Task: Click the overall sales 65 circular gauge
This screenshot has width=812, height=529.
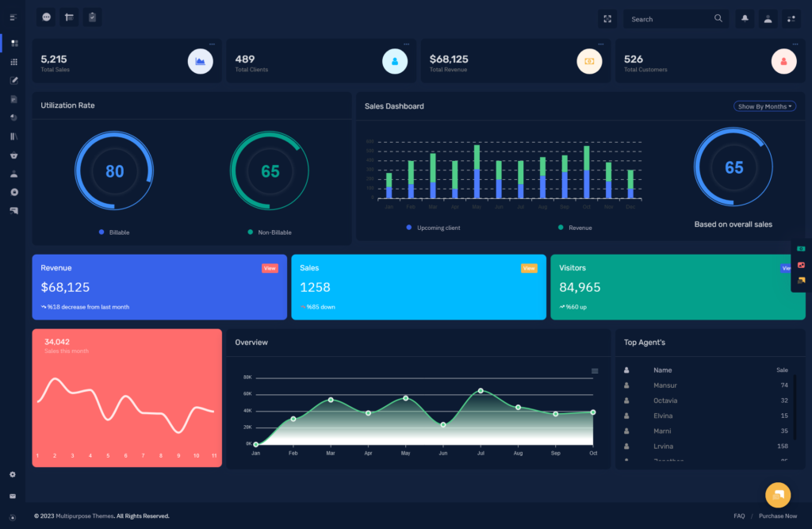Action: tap(733, 167)
